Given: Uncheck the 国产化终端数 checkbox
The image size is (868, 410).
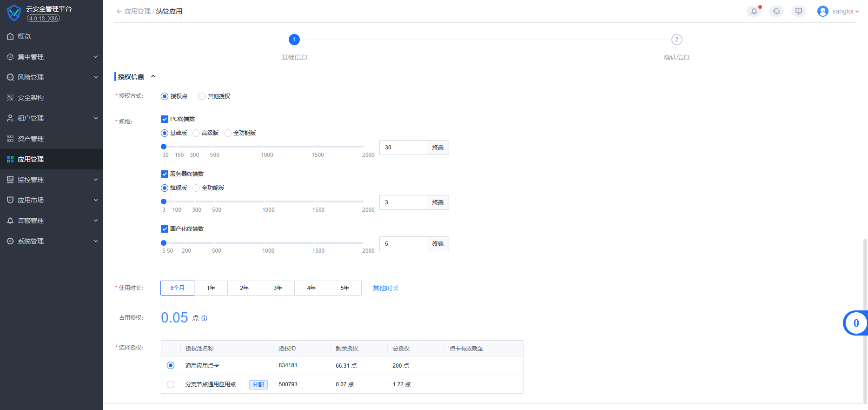Looking at the screenshot, I should pos(165,229).
